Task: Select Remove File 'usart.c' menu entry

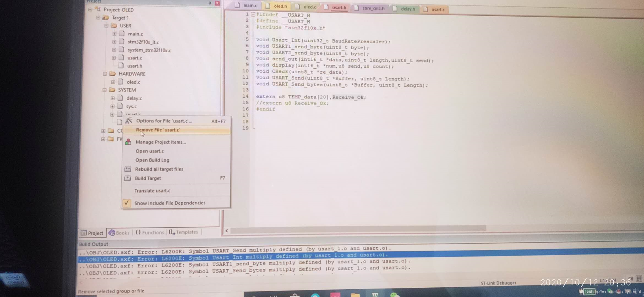Action: 158,130
